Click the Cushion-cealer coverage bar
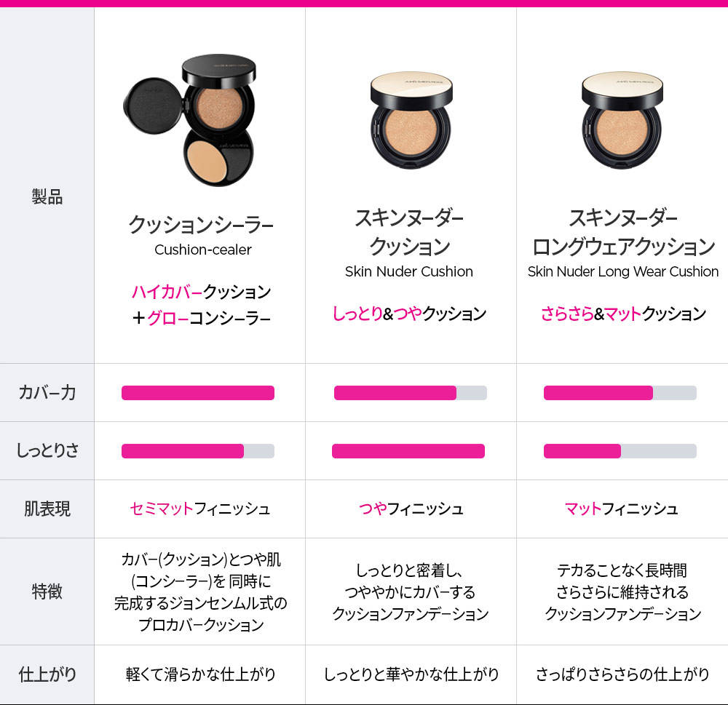The height and width of the screenshot is (705, 728). point(198,393)
